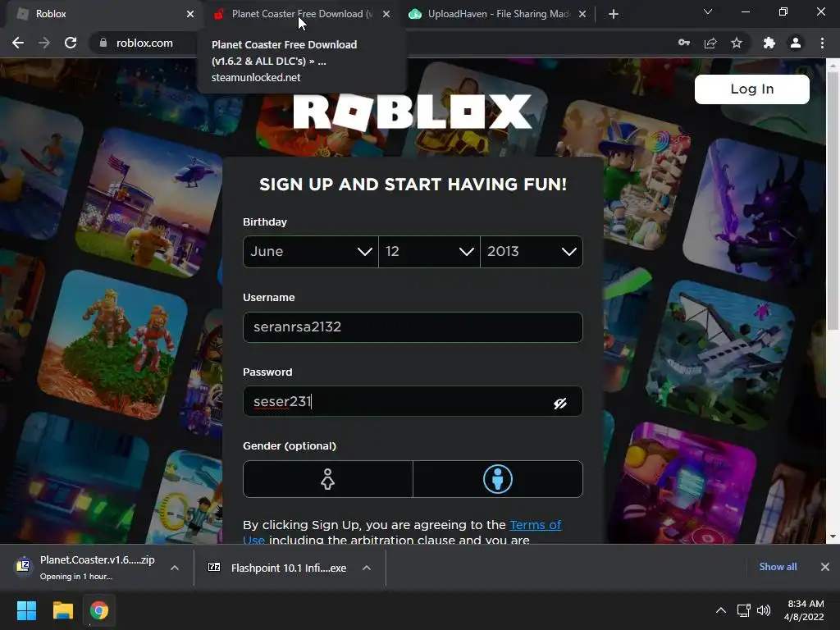Image resolution: width=840 pixels, height=630 pixels.
Task: Select the male gender option
Action: pyautogui.click(x=498, y=479)
